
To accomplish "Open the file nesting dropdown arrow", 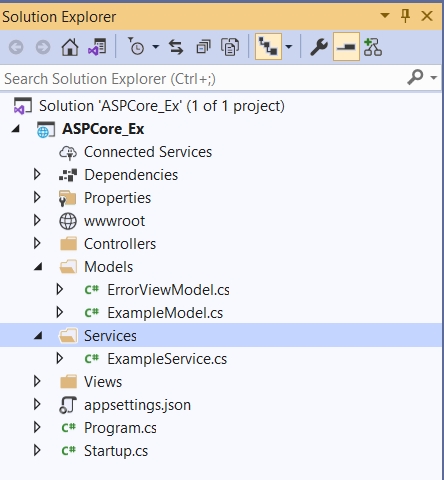I will point(289,47).
